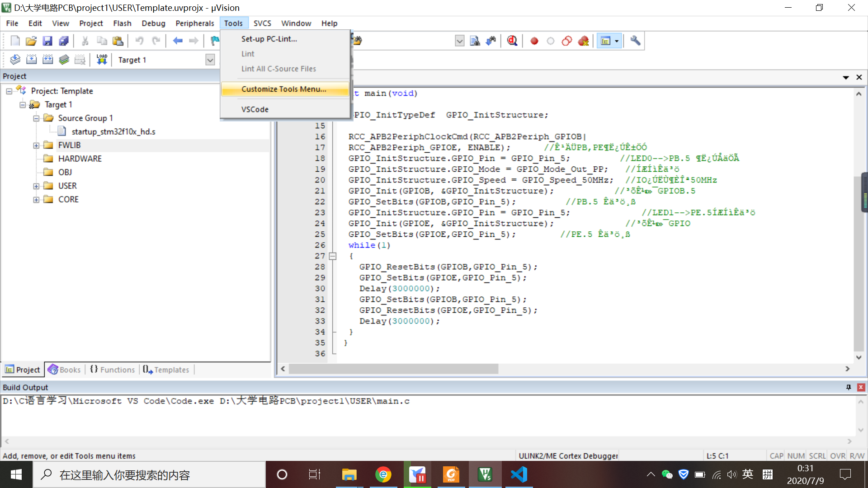Select Customize Tools Menu entry
The height and width of the screenshot is (488, 868).
coord(283,89)
